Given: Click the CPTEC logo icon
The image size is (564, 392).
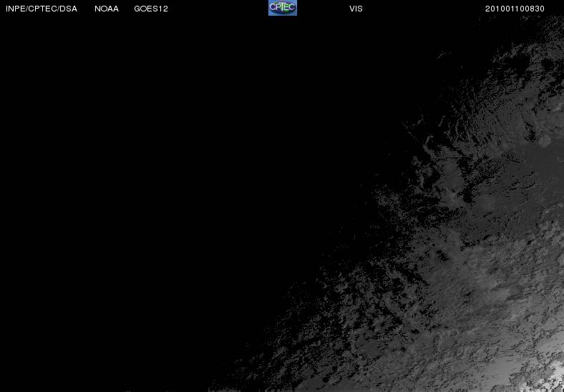Looking at the screenshot, I should coord(283,8).
